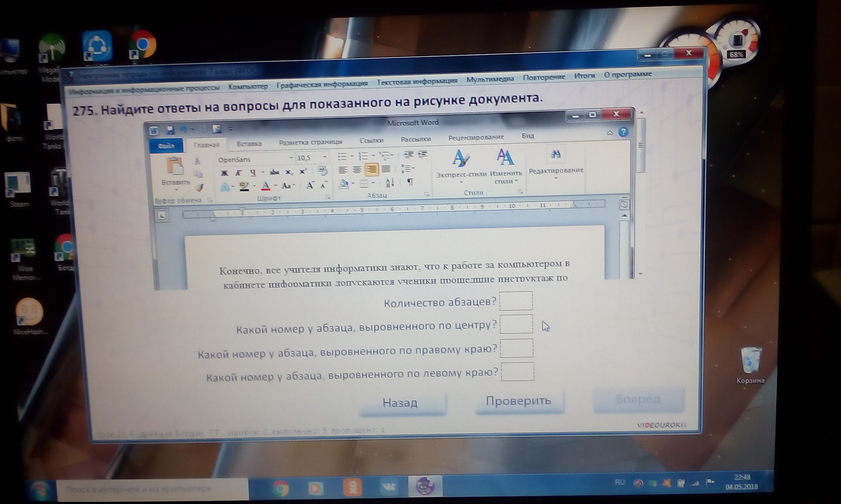
Task: Click the bulleted list icon
Action: pos(342,156)
